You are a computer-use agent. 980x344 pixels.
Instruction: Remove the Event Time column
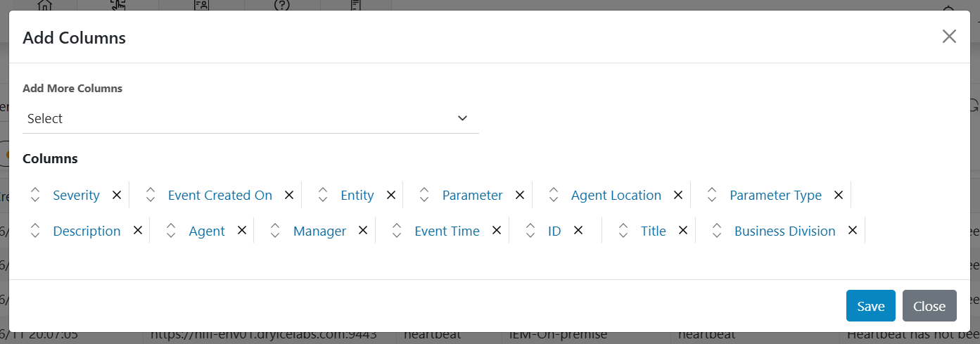coord(497,231)
